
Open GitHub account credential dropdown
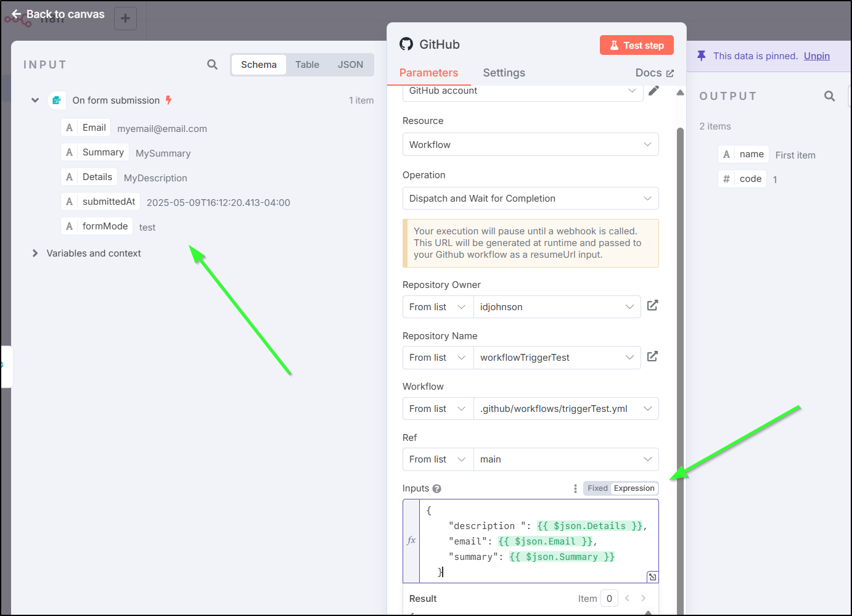(x=523, y=91)
